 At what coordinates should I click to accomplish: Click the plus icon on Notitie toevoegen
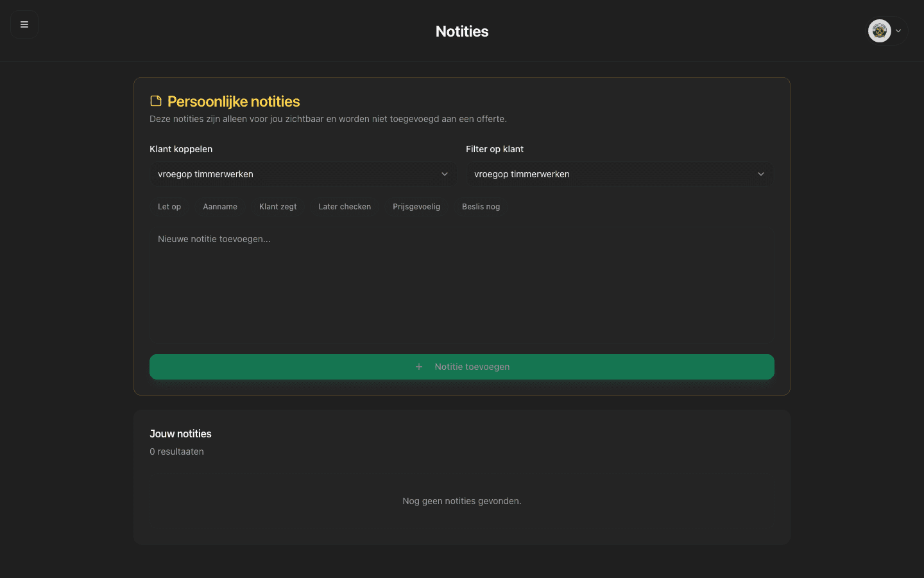click(x=418, y=367)
